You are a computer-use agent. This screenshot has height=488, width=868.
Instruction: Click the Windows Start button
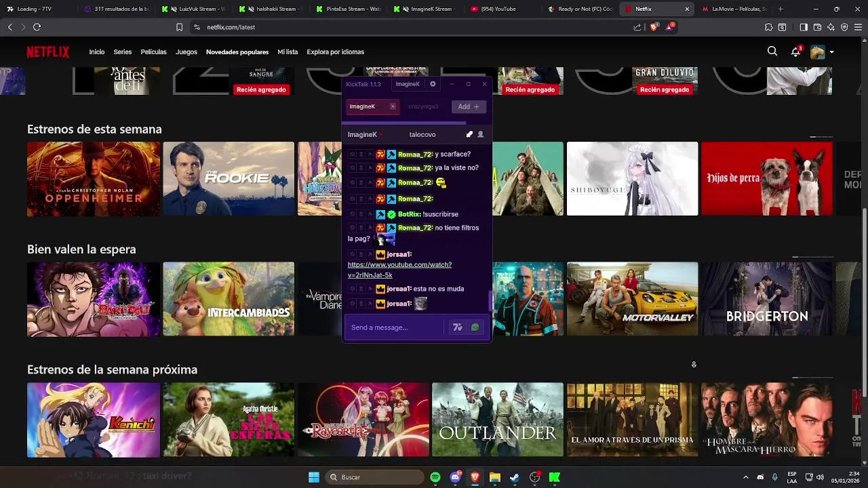click(x=314, y=477)
